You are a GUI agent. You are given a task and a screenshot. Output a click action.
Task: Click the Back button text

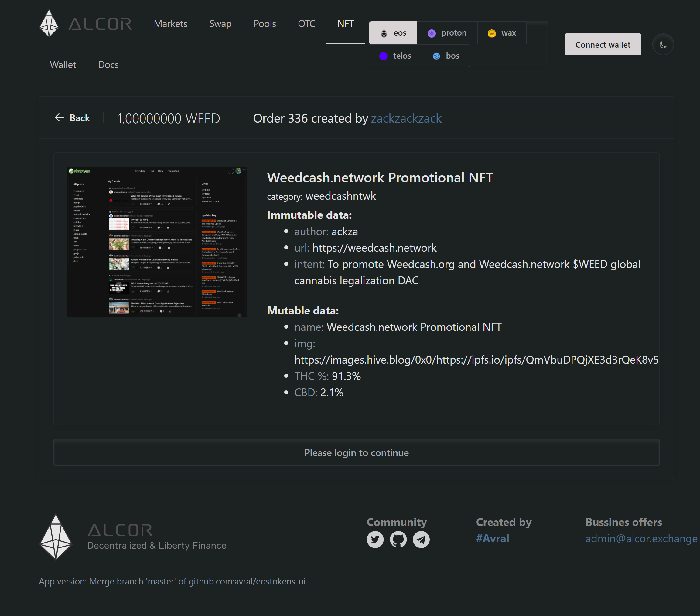tap(80, 118)
